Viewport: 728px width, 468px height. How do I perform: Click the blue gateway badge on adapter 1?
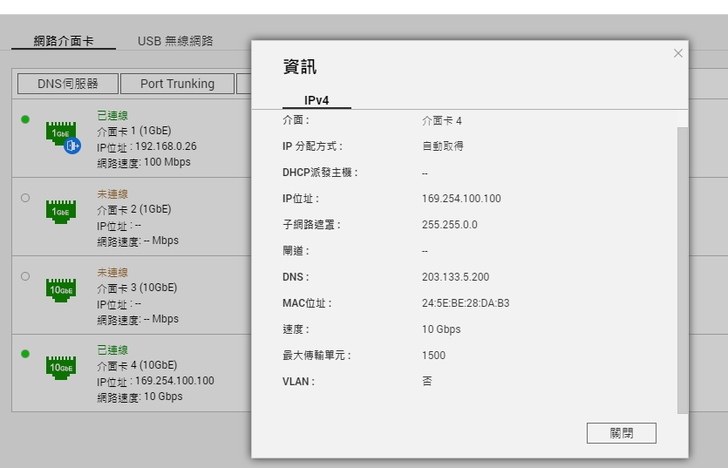72,146
